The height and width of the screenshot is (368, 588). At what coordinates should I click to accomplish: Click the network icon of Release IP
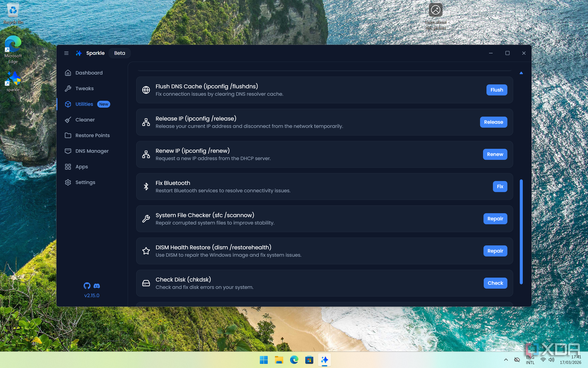point(146,122)
